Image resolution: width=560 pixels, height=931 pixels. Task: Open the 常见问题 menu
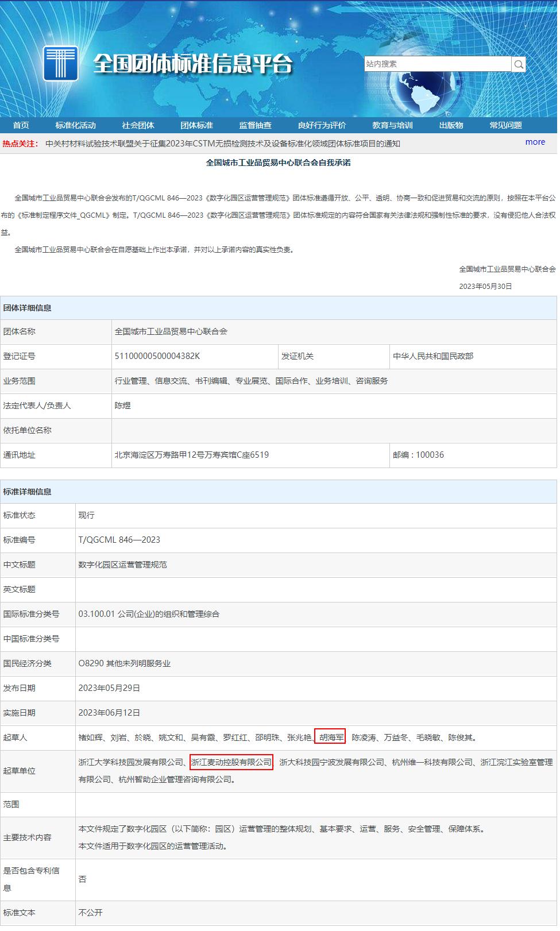(x=506, y=125)
